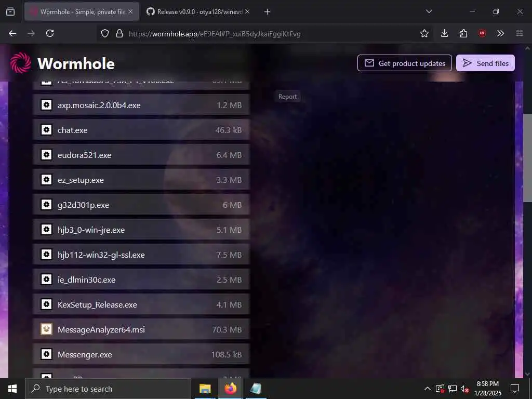532x399 pixels.
Task: Select the hjb3_0-win-jre.exe file name
Action: click(91, 230)
